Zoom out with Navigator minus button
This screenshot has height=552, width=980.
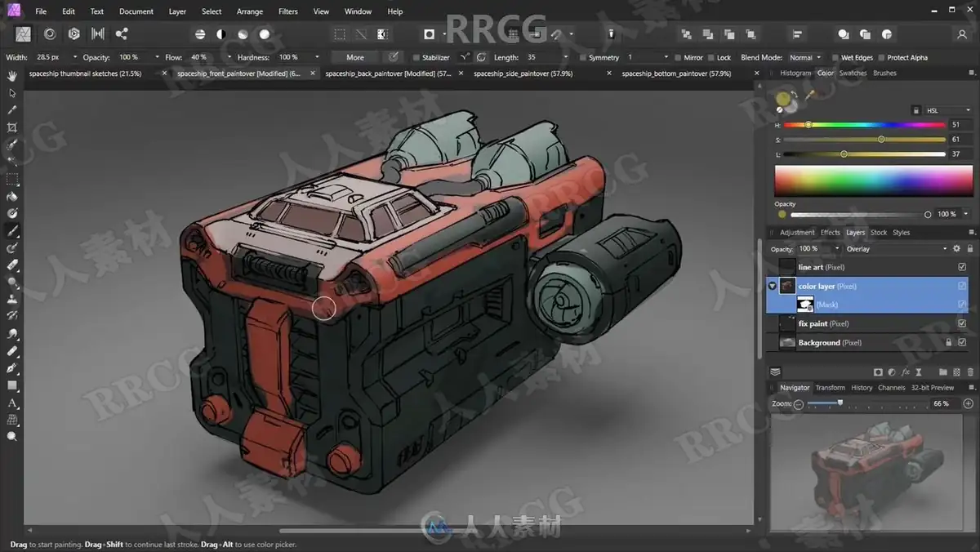(799, 403)
